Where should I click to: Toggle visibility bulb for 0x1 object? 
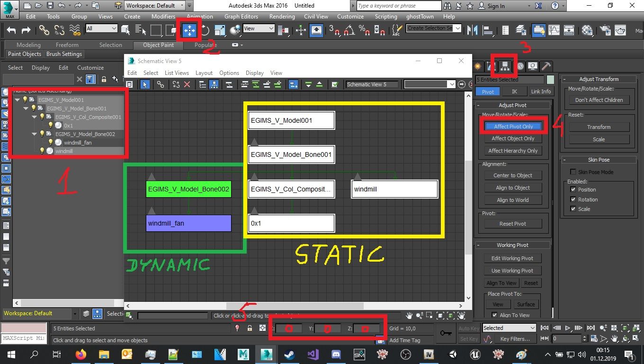[51, 125]
